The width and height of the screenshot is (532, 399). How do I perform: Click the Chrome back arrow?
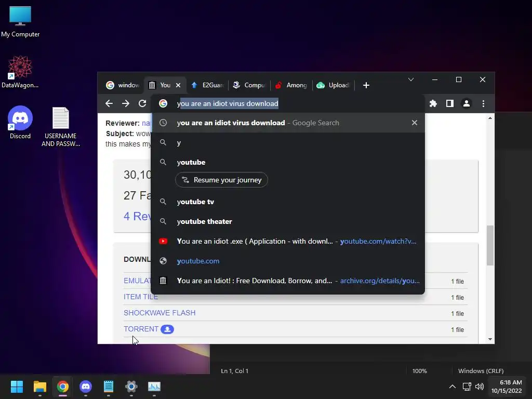click(109, 103)
